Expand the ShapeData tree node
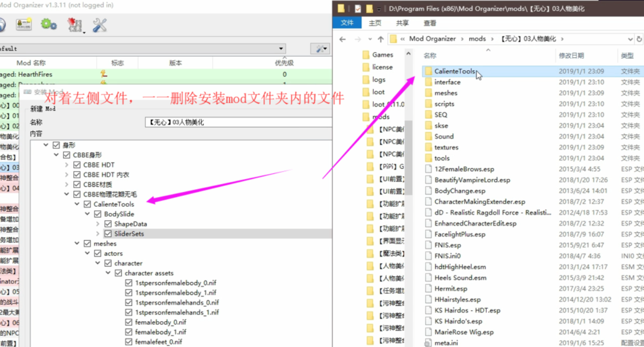Viewport: 644px width, 347px height. (97, 224)
